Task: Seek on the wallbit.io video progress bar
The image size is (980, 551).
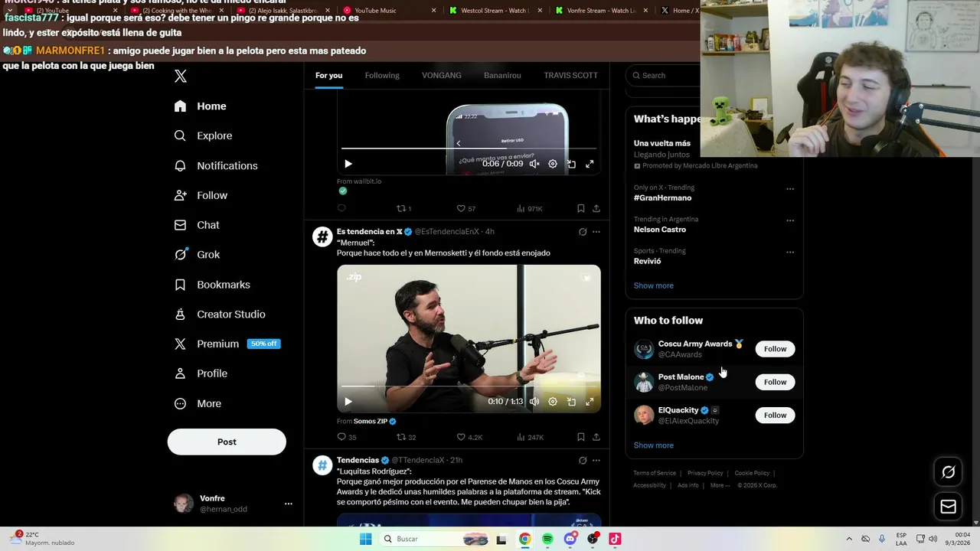Action: pos(469,148)
